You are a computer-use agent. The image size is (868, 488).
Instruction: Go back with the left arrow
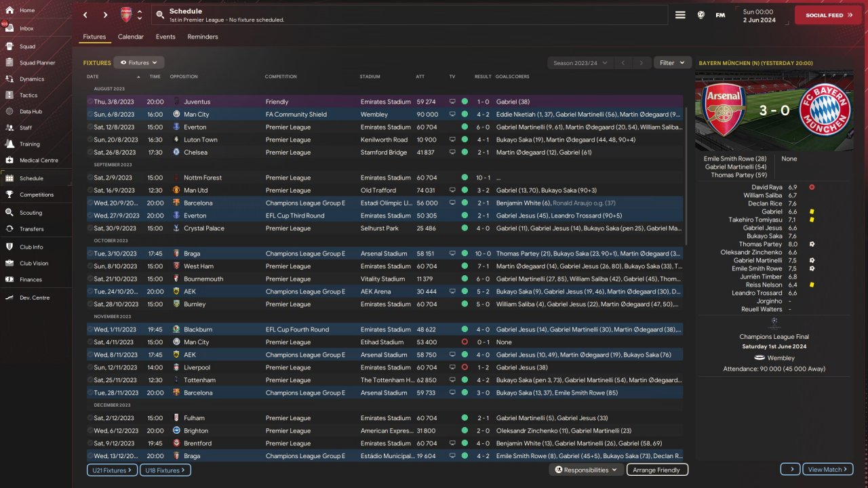coord(85,15)
